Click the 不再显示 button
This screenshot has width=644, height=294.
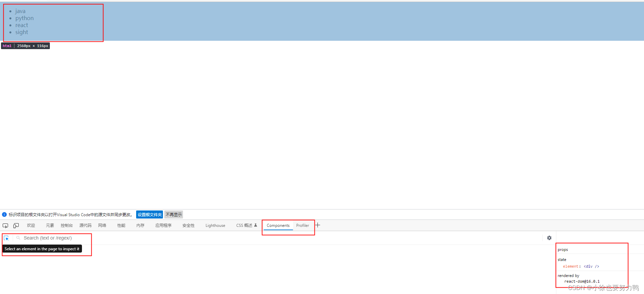(x=174, y=214)
